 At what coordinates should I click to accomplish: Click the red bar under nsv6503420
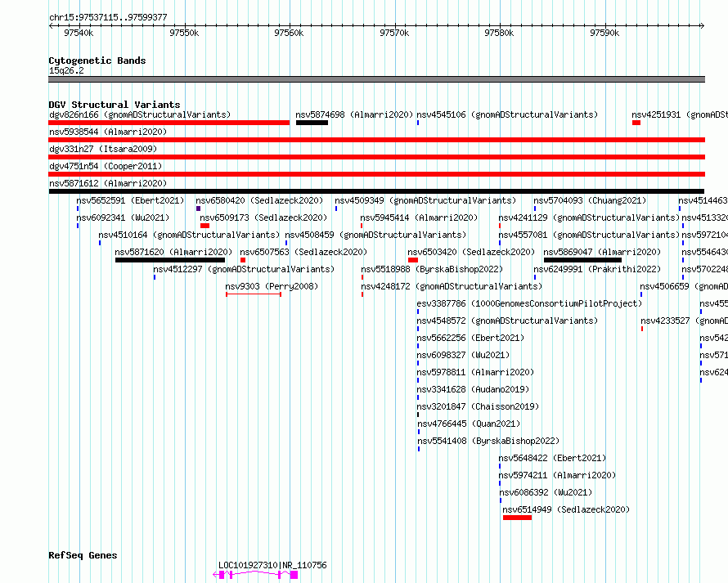pos(413,260)
